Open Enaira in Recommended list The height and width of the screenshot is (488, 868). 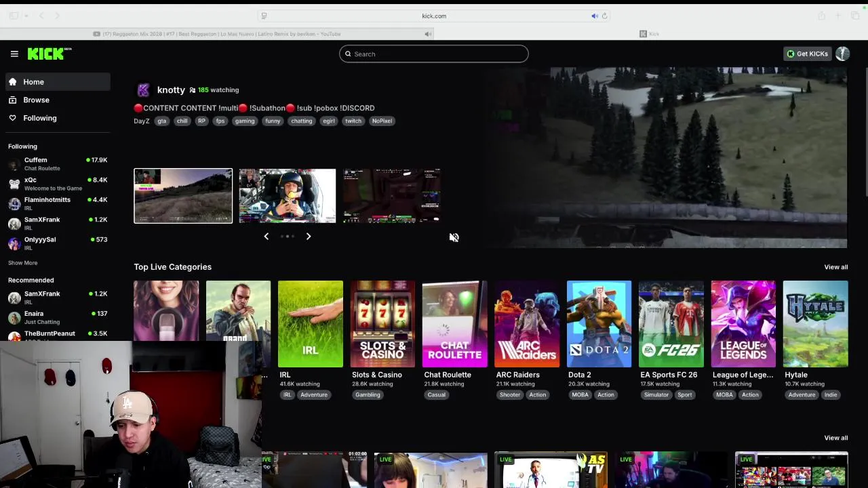point(58,317)
